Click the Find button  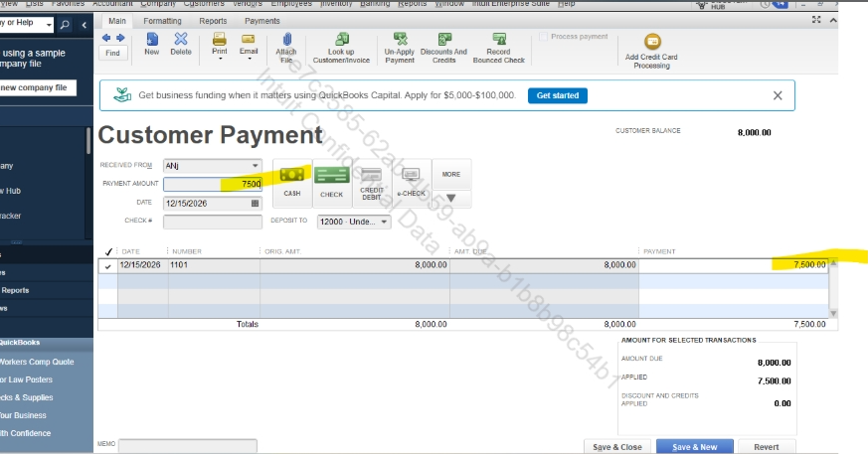point(113,53)
